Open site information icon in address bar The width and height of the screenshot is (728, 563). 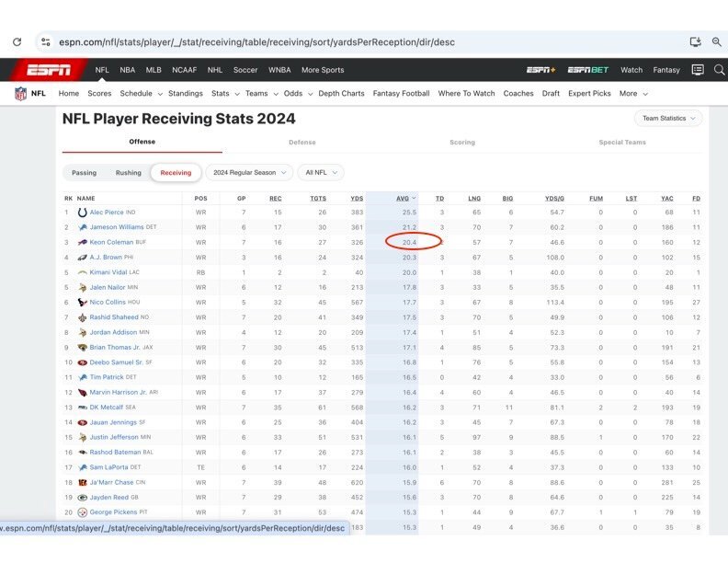tap(46, 41)
